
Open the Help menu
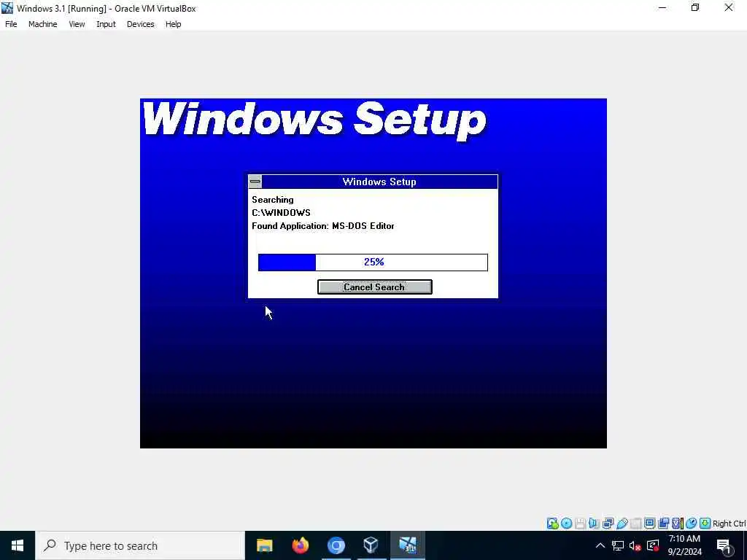pyautogui.click(x=173, y=24)
